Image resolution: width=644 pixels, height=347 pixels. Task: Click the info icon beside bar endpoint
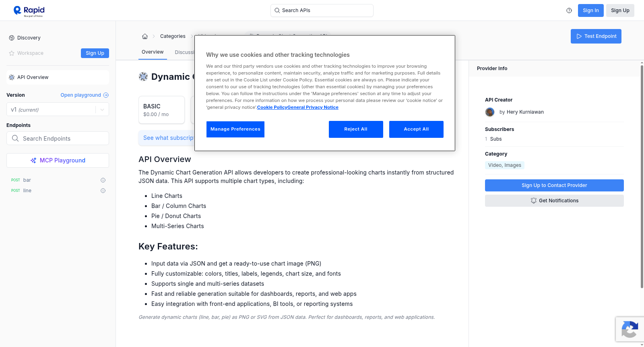coord(103,180)
